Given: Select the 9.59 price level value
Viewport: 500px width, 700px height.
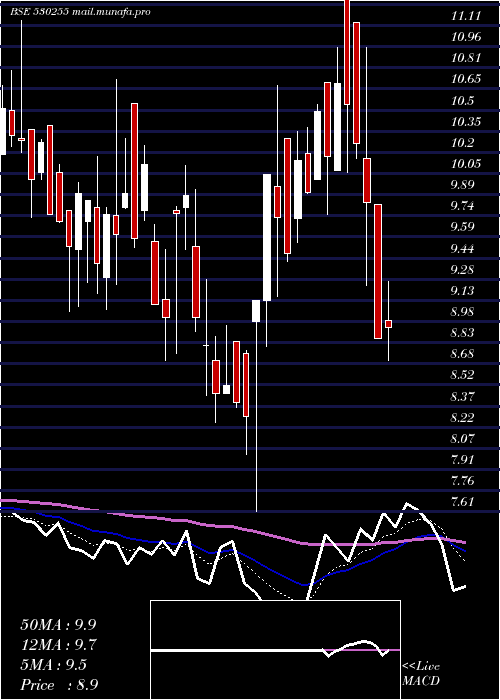Looking at the screenshot, I should tap(463, 228).
